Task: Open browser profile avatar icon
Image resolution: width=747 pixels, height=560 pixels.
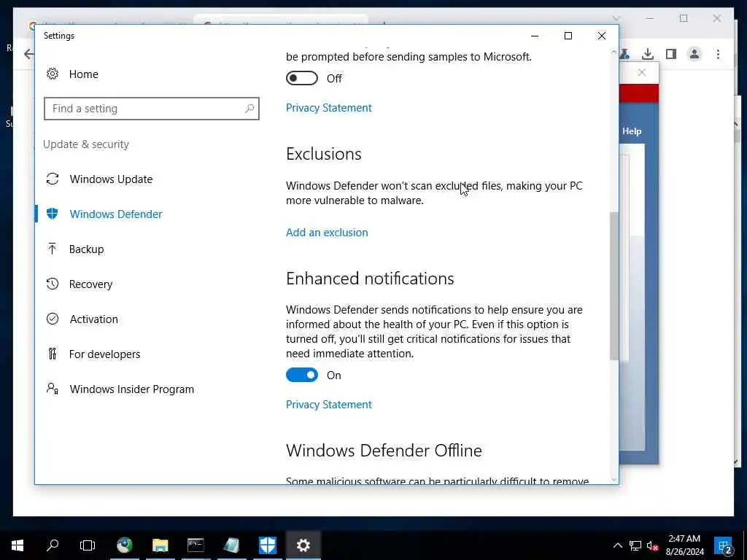Action: (x=694, y=54)
